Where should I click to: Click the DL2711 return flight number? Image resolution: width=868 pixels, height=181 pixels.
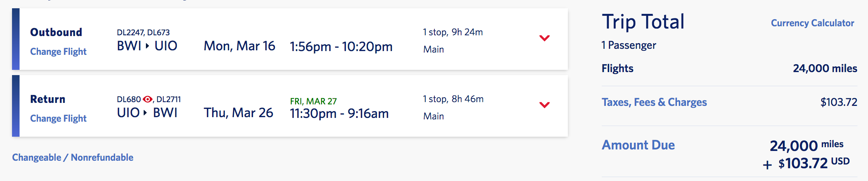pos(168,99)
